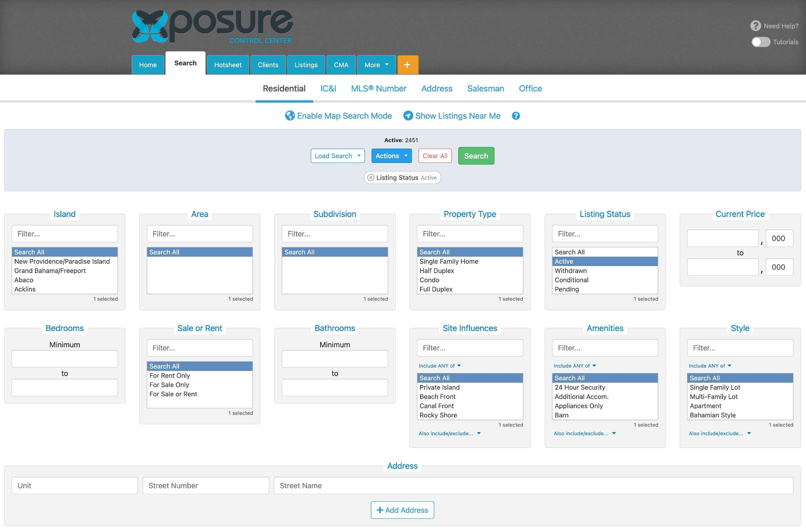Click the orange plus tab button

[407, 65]
